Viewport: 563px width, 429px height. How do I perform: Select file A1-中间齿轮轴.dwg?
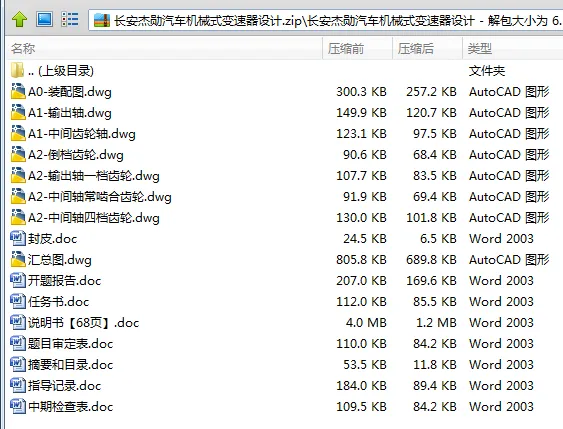click(x=82, y=134)
